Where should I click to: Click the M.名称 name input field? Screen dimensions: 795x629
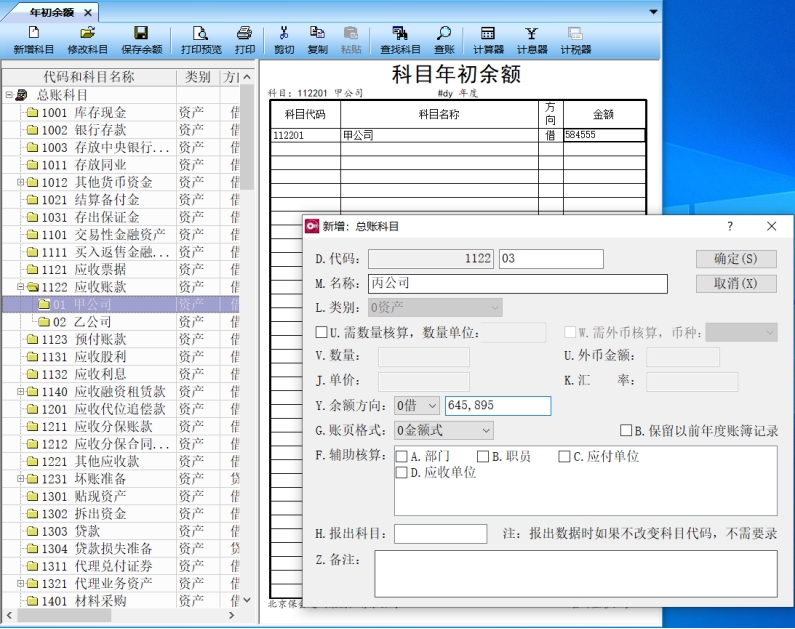(516, 284)
